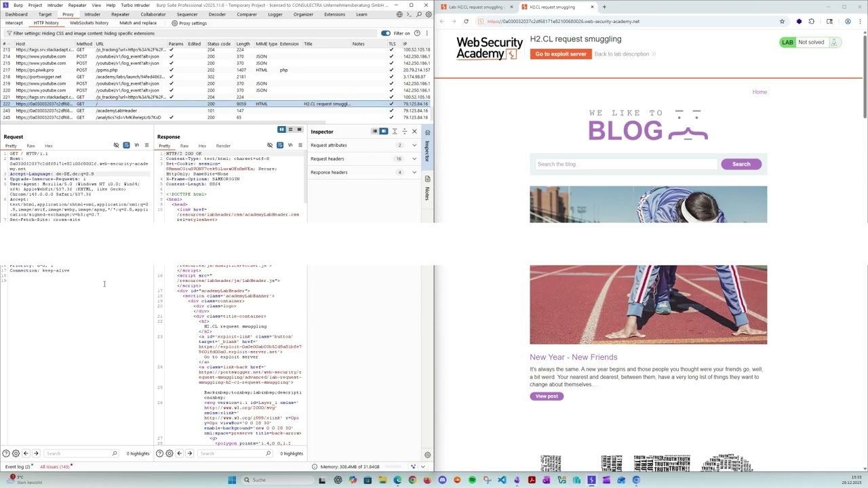Reload the browser page
This screenshot has height=488, width=868.
(466, 21)
